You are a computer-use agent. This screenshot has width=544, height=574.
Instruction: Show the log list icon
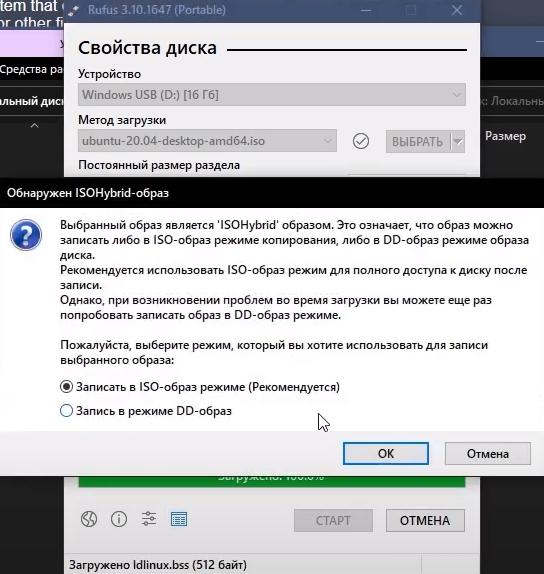point(179,519)
